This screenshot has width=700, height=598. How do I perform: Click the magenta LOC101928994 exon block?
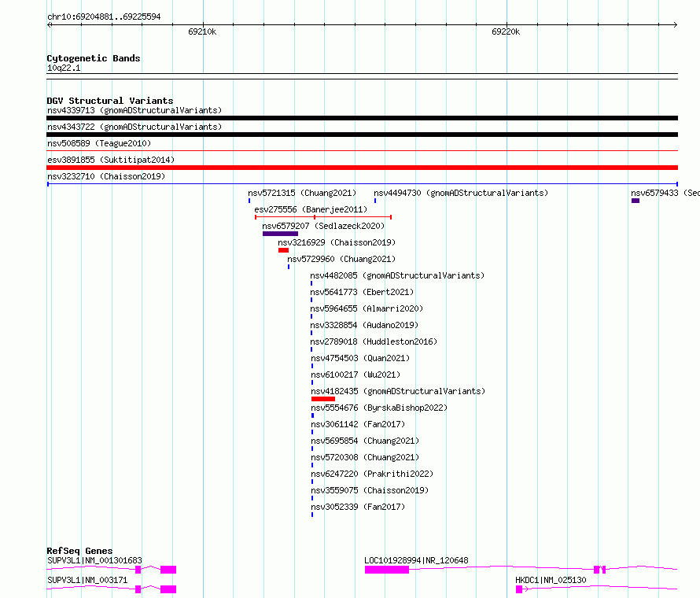click(387, 570)
